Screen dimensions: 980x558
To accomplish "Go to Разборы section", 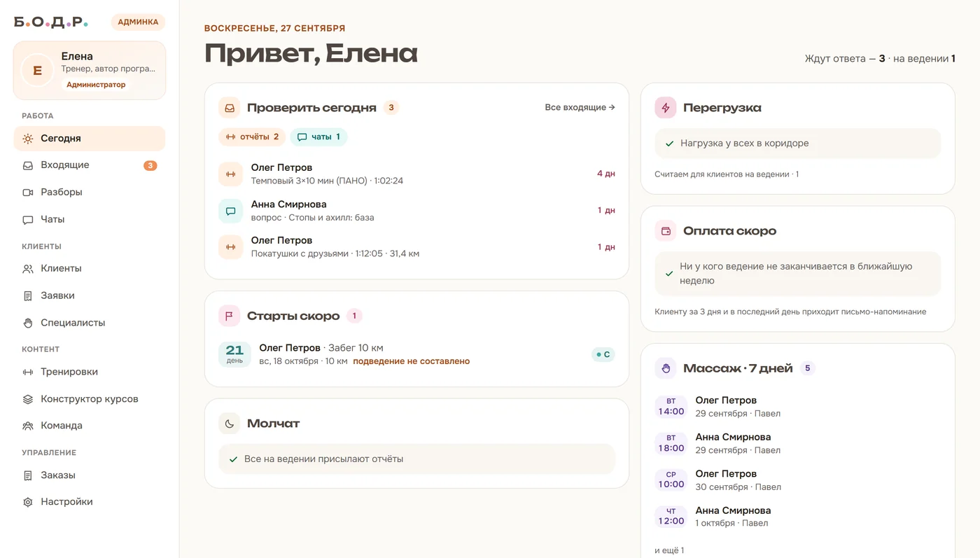I will pyautogui.click(x=90, y=192).
